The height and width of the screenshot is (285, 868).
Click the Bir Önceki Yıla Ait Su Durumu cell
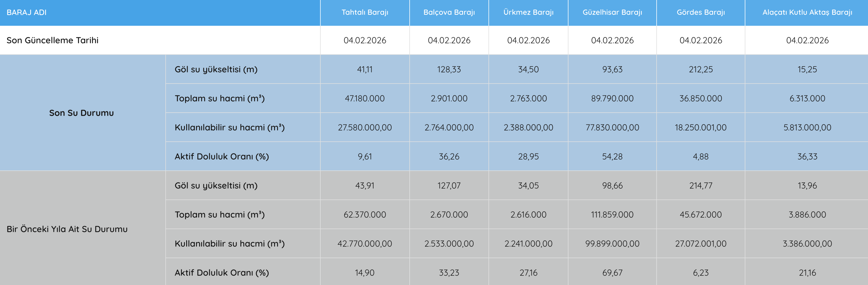click(x=67, y=229)
